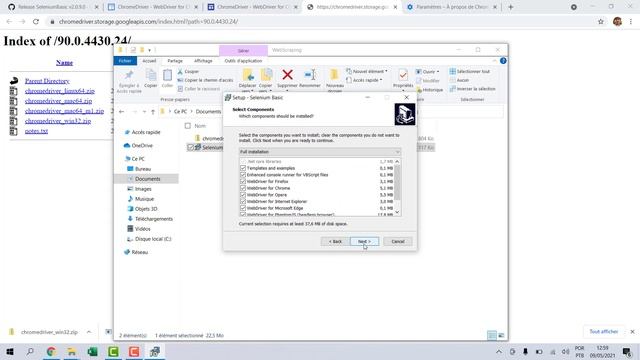Click the Parent Directory link
640x360 pixels.
coord(47,81)
